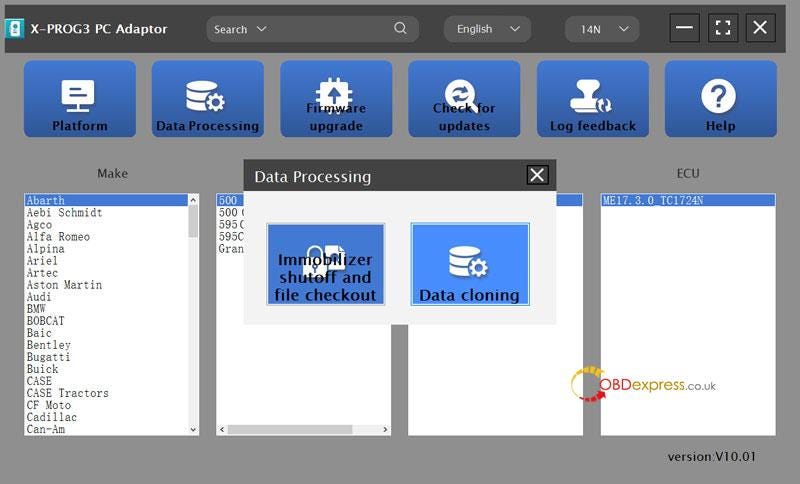
Task: Select Artec make
Action: (107, 273)
